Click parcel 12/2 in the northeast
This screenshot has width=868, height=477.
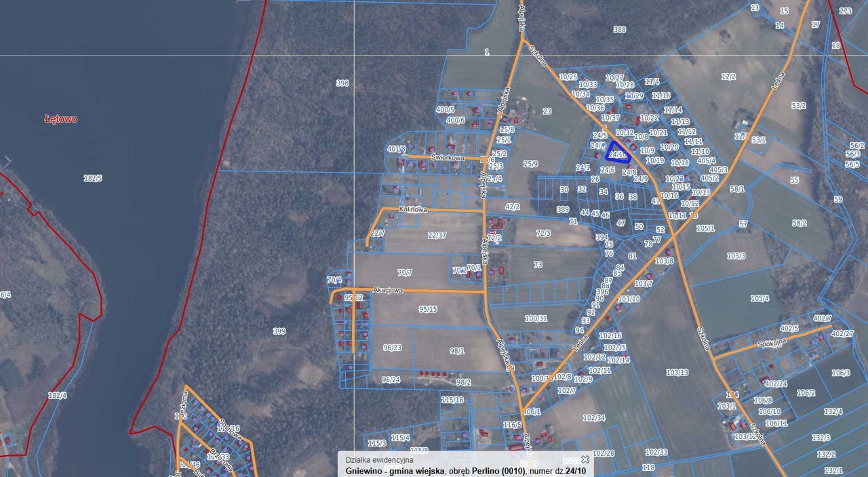coord(729,77)
